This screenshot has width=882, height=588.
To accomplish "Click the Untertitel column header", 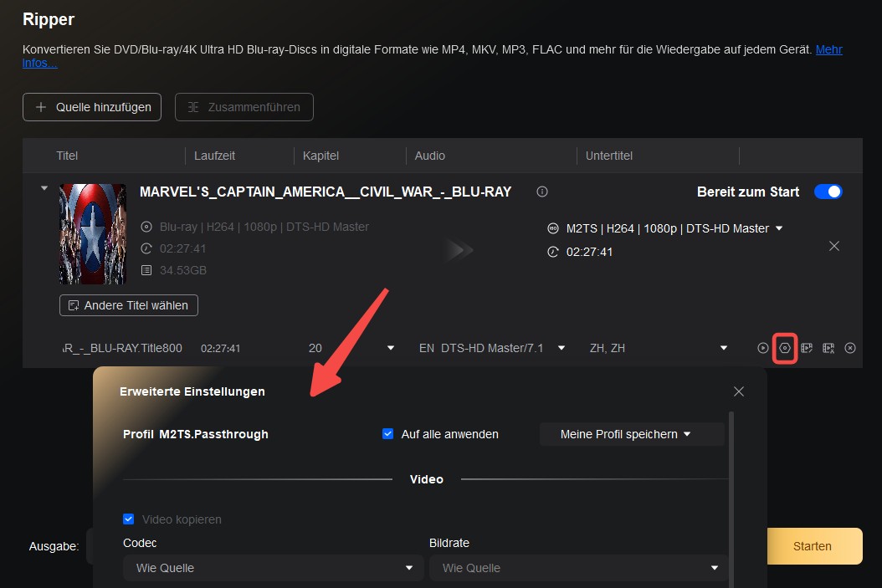I will click(x=609, y=156).
